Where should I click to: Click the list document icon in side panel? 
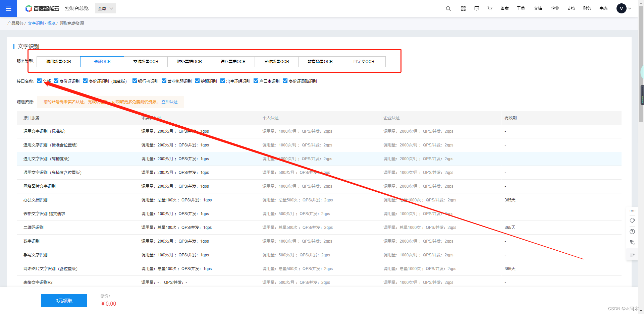pyautogui.click(x=632, y=255)
